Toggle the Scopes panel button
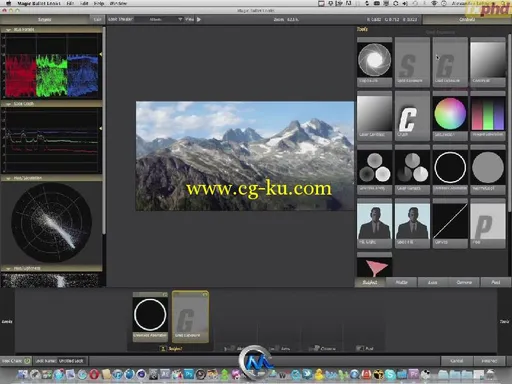Screen dimensions: 512x384 click(45, 19)
